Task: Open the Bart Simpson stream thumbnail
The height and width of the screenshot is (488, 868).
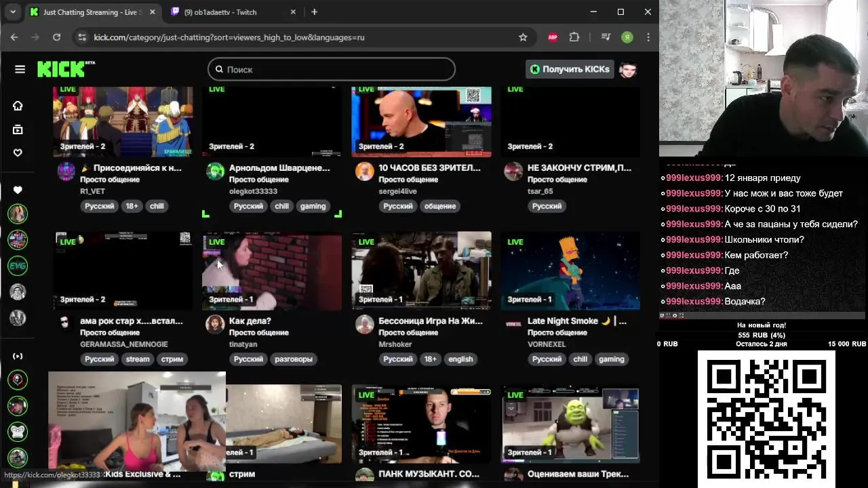Action: point(570,271)
